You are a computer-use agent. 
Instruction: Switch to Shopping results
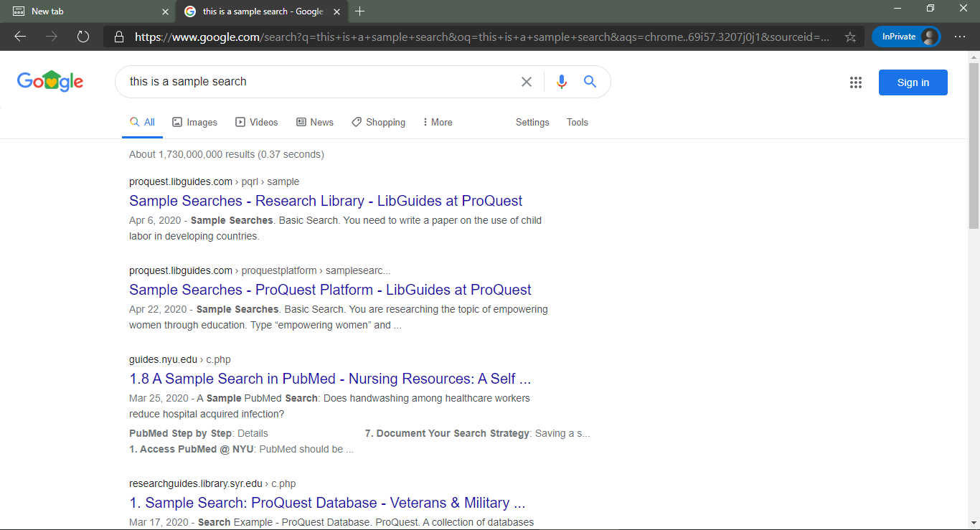378,123
